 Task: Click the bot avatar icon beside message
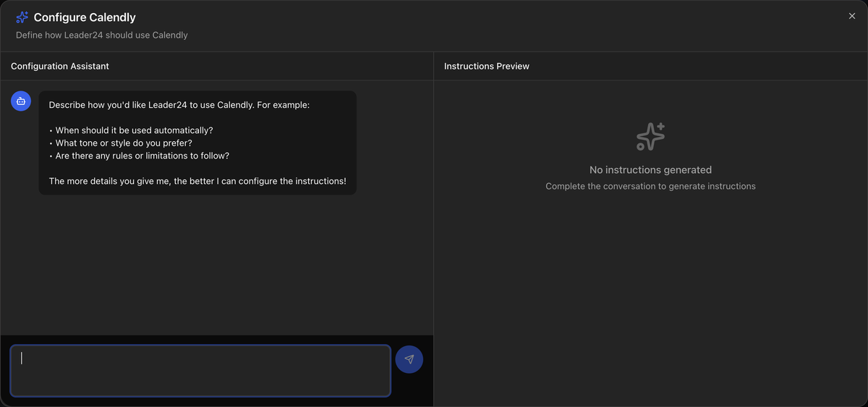pos(21,101)
